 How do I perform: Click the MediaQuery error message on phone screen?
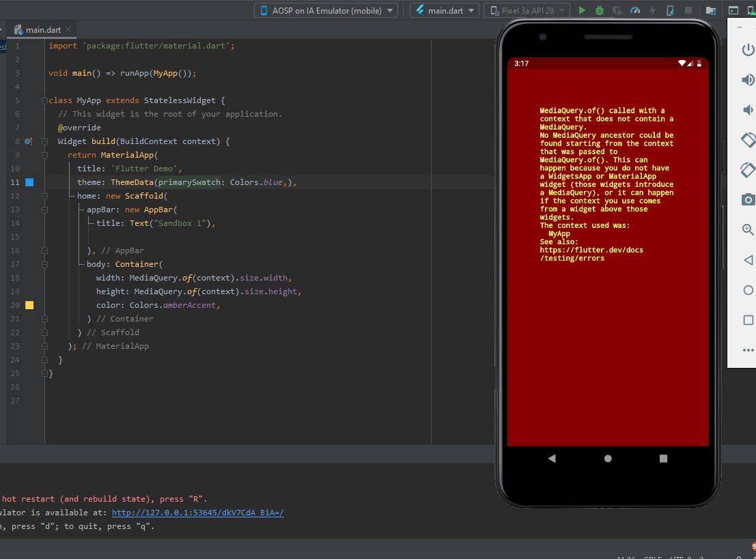tap(606, 184)
